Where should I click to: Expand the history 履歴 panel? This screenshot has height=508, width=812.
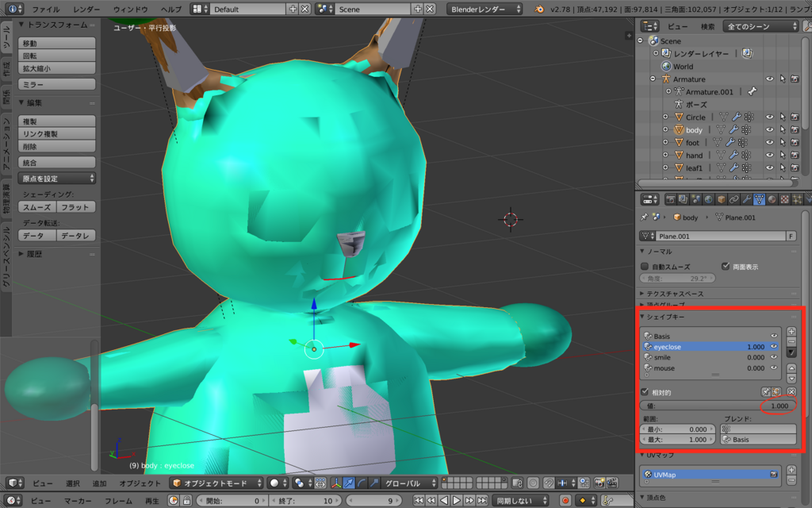click(21, 254)
